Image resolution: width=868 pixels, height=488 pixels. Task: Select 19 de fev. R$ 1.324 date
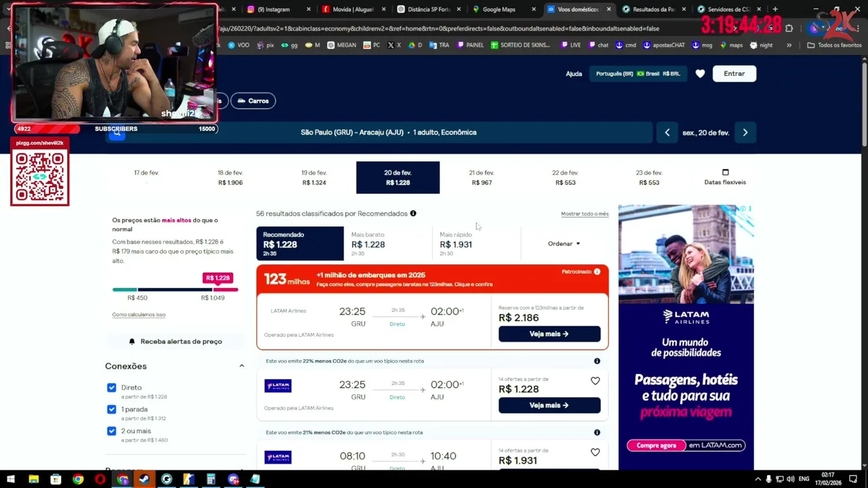click(314, 178)
